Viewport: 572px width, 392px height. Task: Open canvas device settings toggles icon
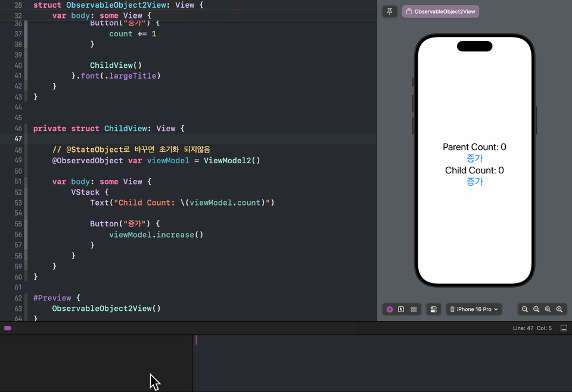pyautogui.click(x=433, y=309)
